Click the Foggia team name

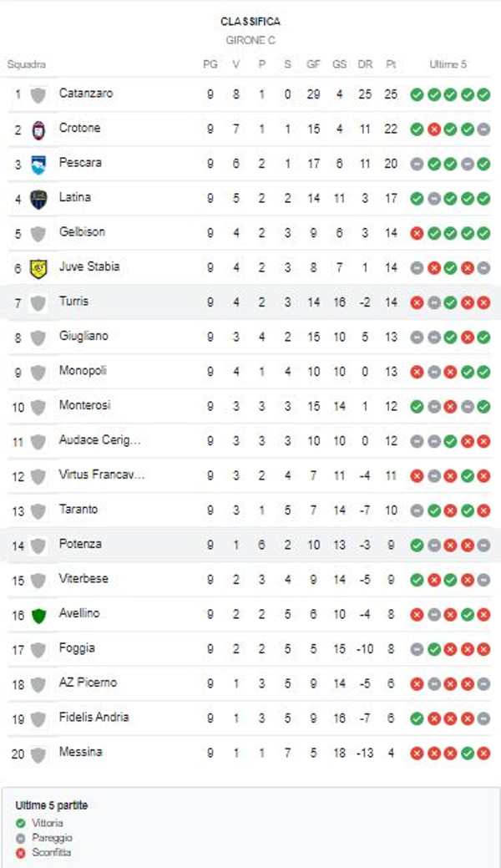(x=77, y=648)
